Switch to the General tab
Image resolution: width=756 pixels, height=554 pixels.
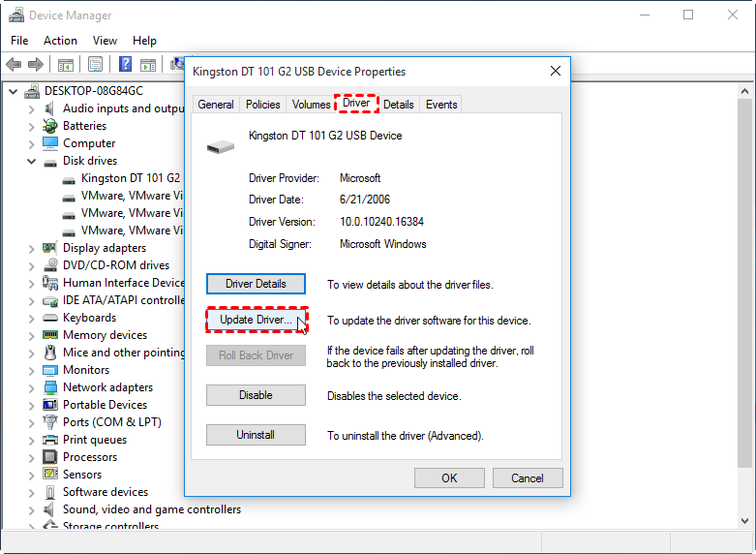point(216,105)
